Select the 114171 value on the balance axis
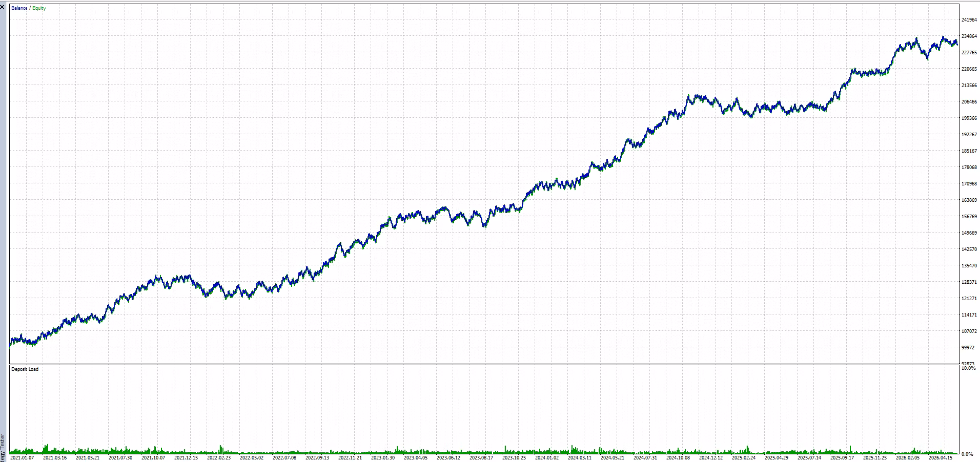The height and width of the screenshot is (462, 980). click(969, 315)
